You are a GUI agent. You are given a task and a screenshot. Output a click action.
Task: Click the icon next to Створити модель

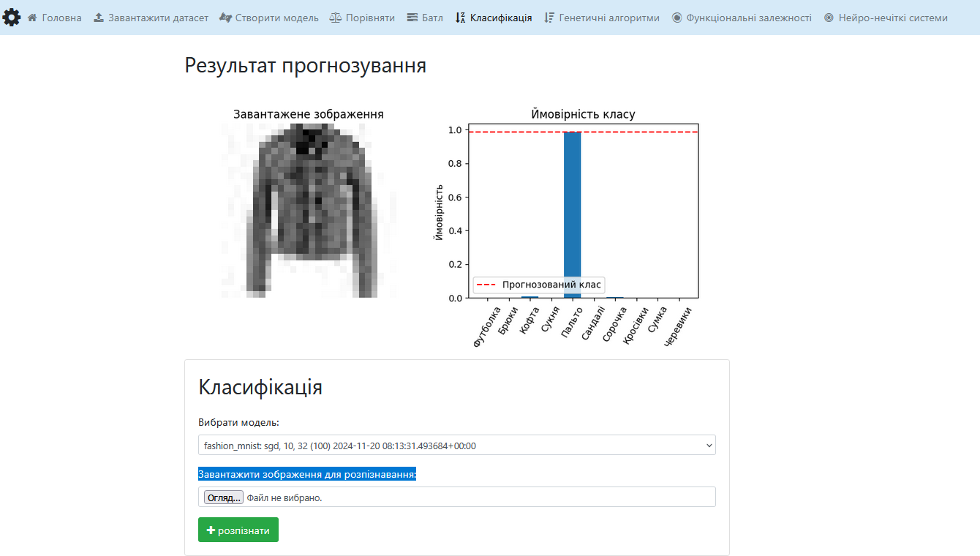click(223, 18)
